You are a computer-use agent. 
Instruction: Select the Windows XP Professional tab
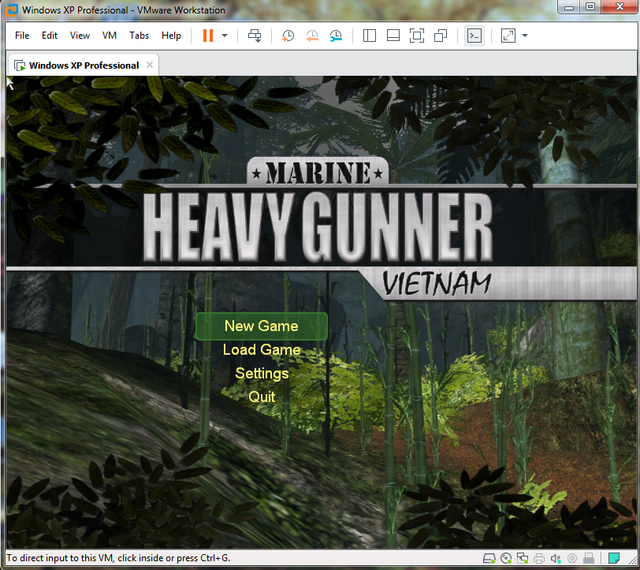click(83, 65)
